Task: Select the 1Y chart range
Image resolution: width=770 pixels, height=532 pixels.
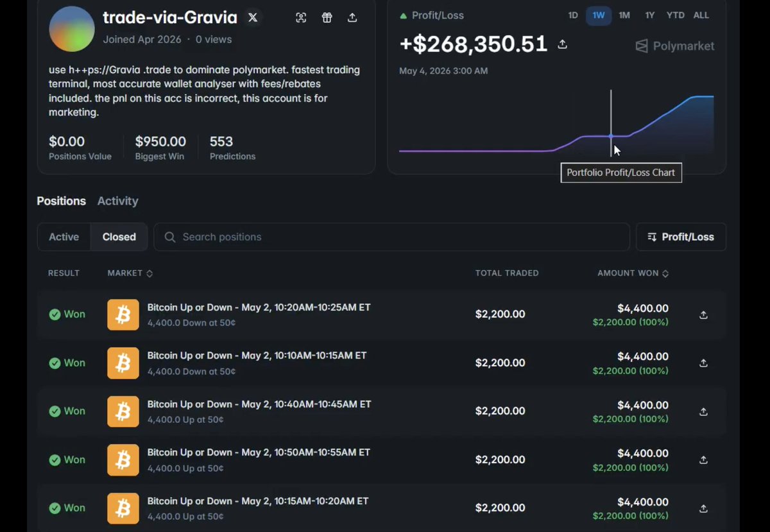Action: pos(650,15)
